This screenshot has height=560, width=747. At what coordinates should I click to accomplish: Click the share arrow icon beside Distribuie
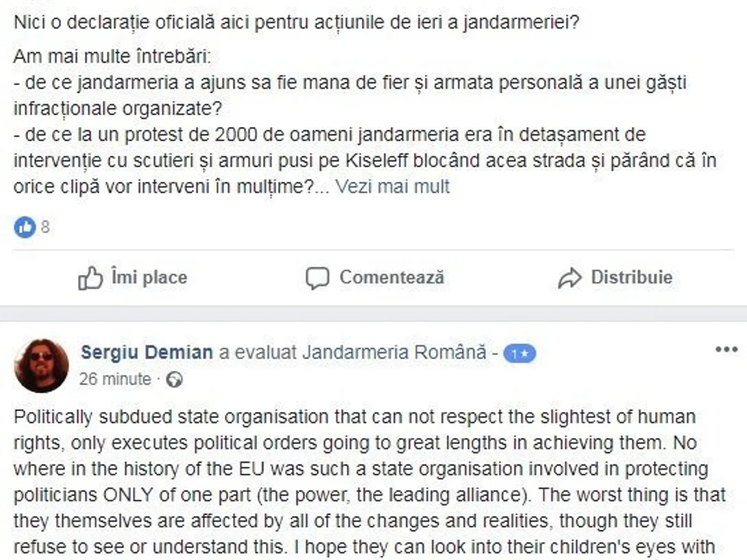pyautogui.click(x=570, y=278)
